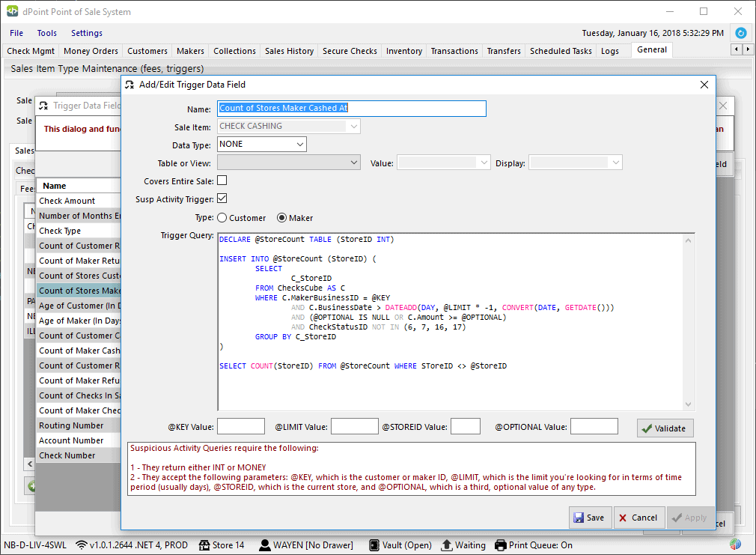Switch to the Inventory tab
The width and height of the screenshot is (756, 555).
click(x=404, y=51)
